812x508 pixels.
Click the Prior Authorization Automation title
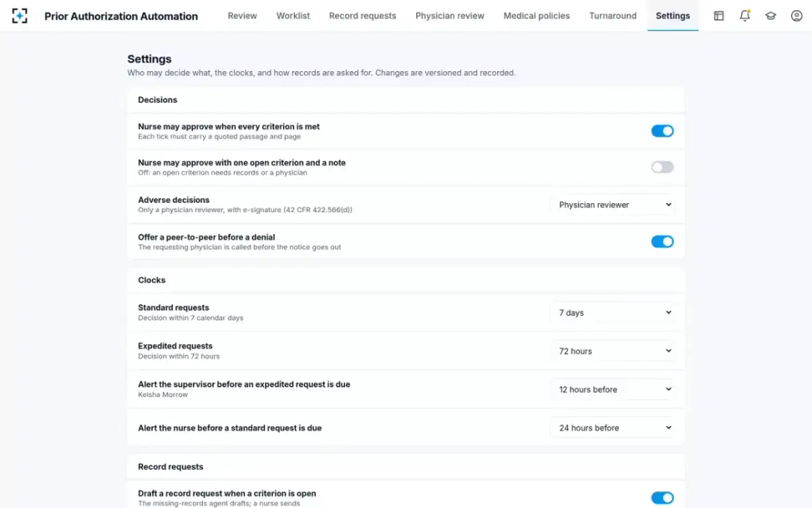coord(121,16)
